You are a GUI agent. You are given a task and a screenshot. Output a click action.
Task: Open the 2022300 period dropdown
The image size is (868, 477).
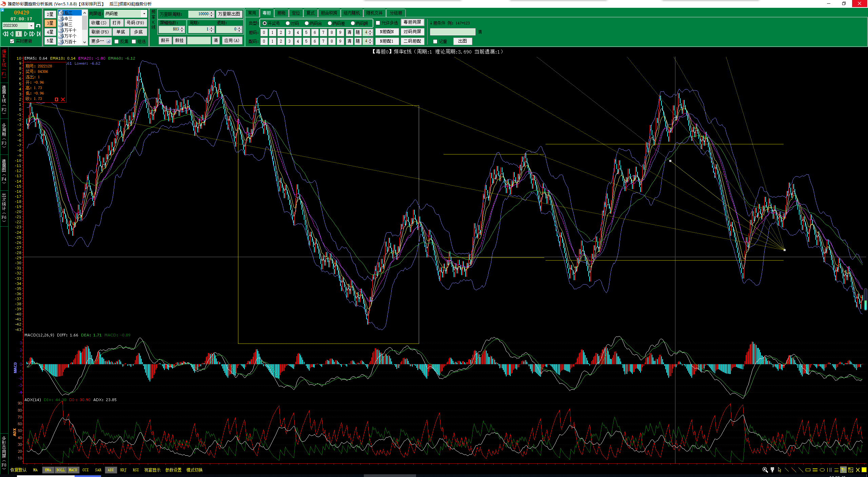point(31,26)
